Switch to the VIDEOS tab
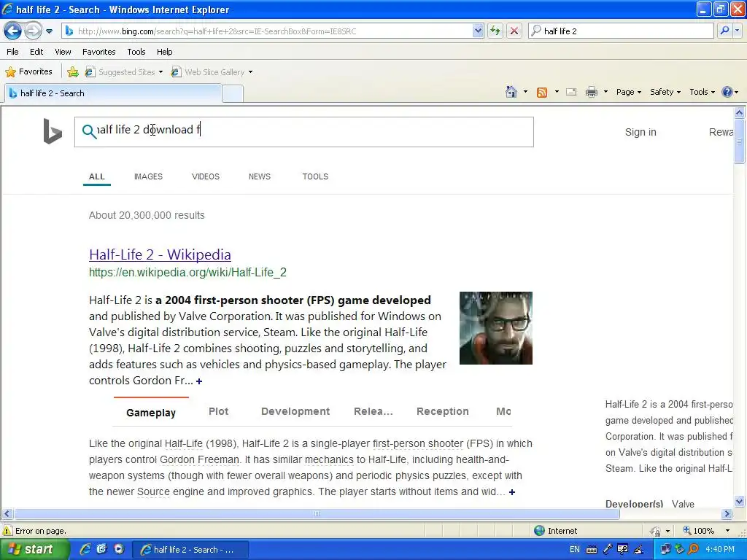The image size is (747, 560). point(205,176)
